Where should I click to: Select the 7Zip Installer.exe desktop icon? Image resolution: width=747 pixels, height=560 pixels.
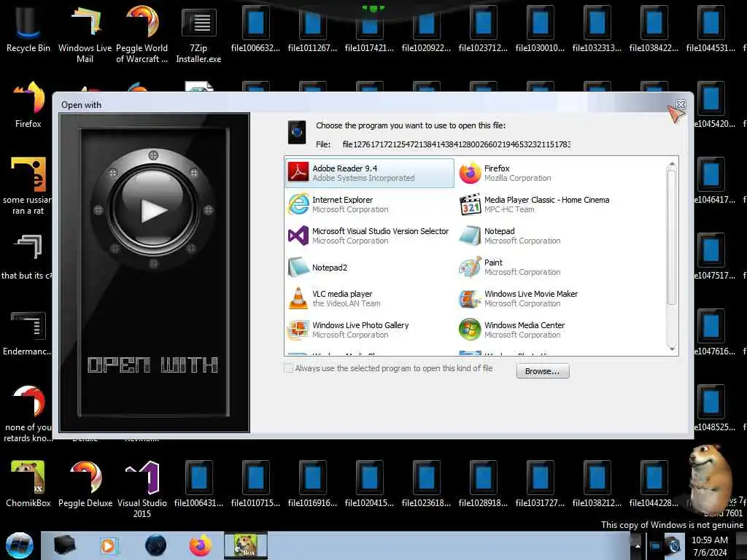pyautogui.click(x=198, y=34)
